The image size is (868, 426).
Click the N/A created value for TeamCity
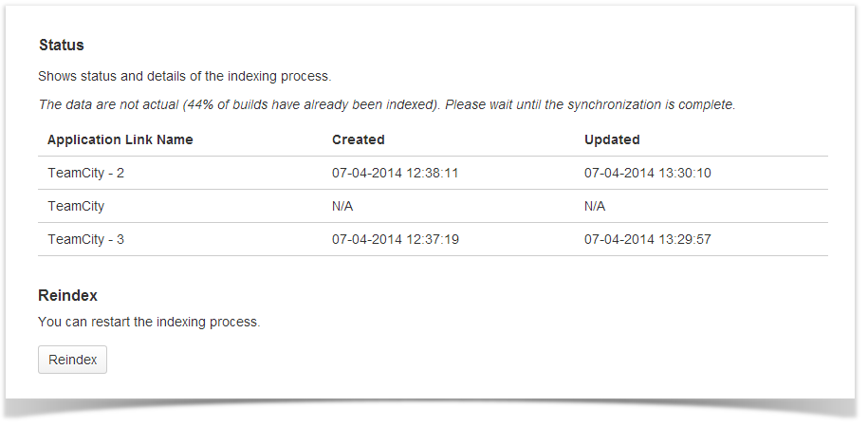[x=342, y=206]
